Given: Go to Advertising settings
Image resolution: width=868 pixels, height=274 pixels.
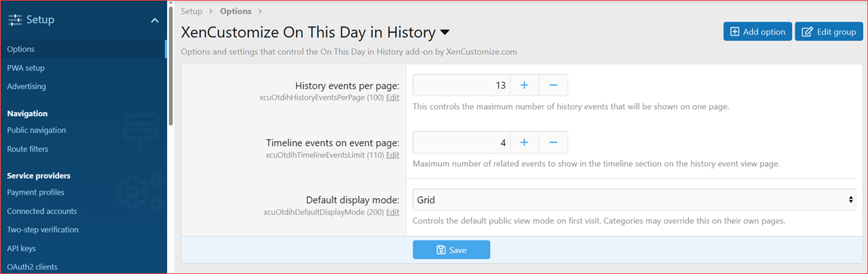Looking at the screenshot, I should coord(26,86).
